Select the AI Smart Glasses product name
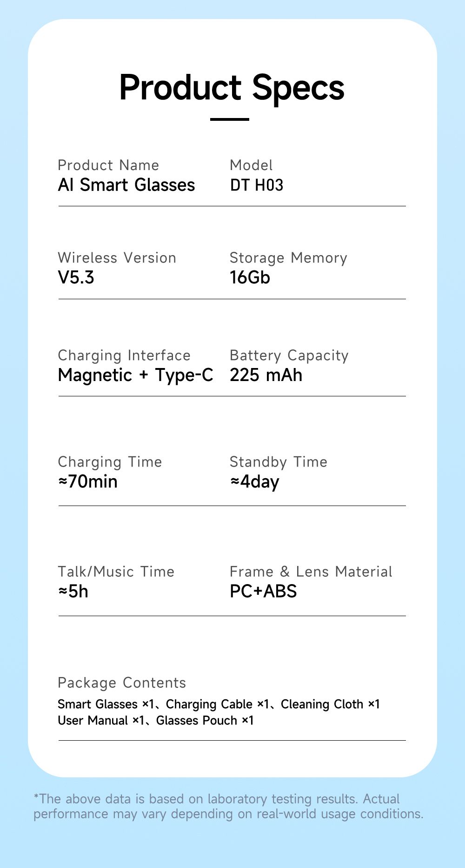 click(x=126, y=185)
